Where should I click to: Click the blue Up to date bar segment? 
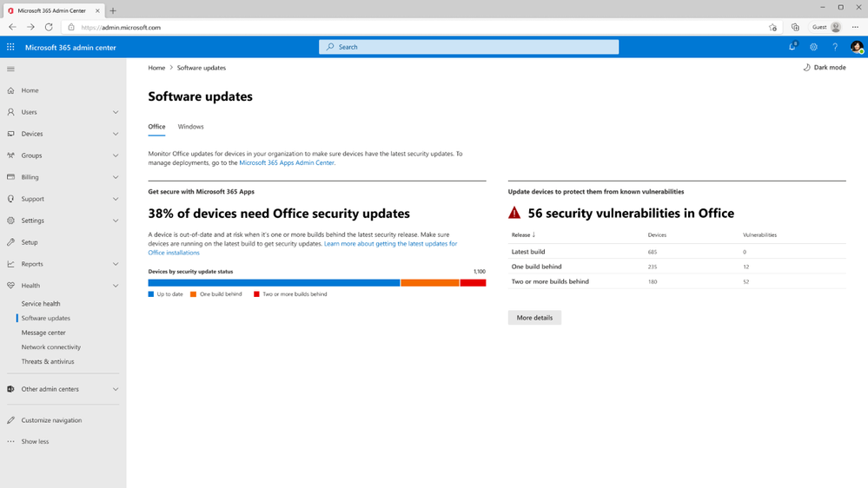coord(274,283)
